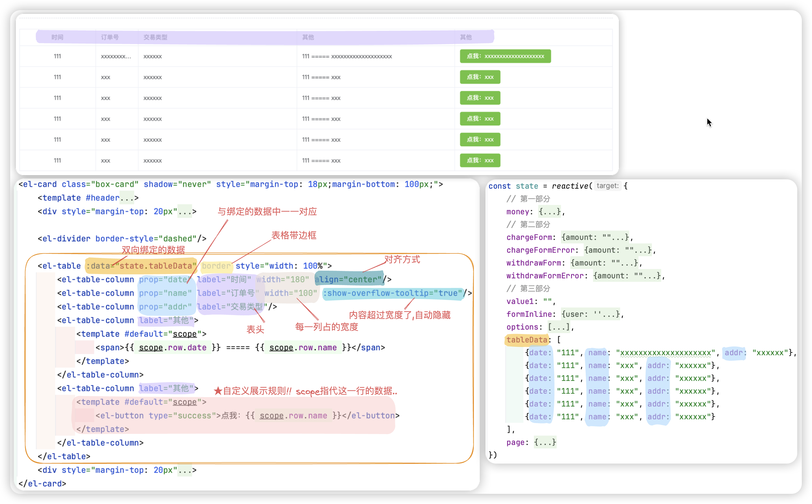Expand the folded #header template code
Screen dimensions: 812x504
click(127, 198)
